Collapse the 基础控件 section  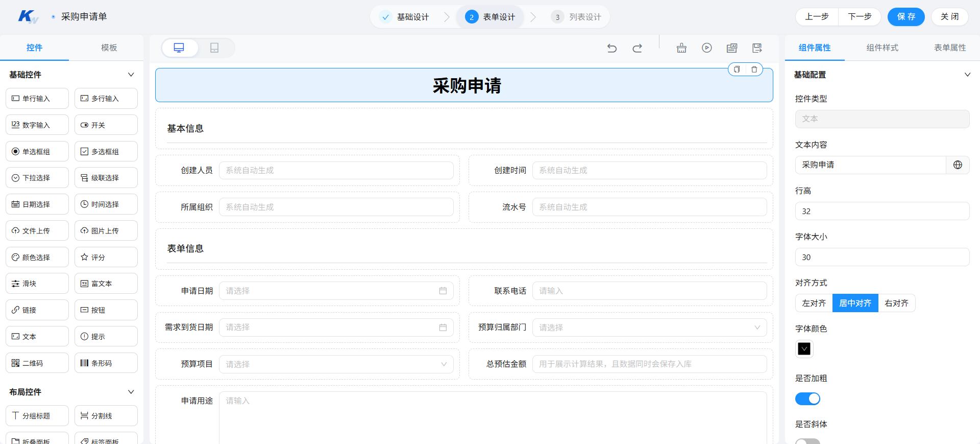click(131, 75)
